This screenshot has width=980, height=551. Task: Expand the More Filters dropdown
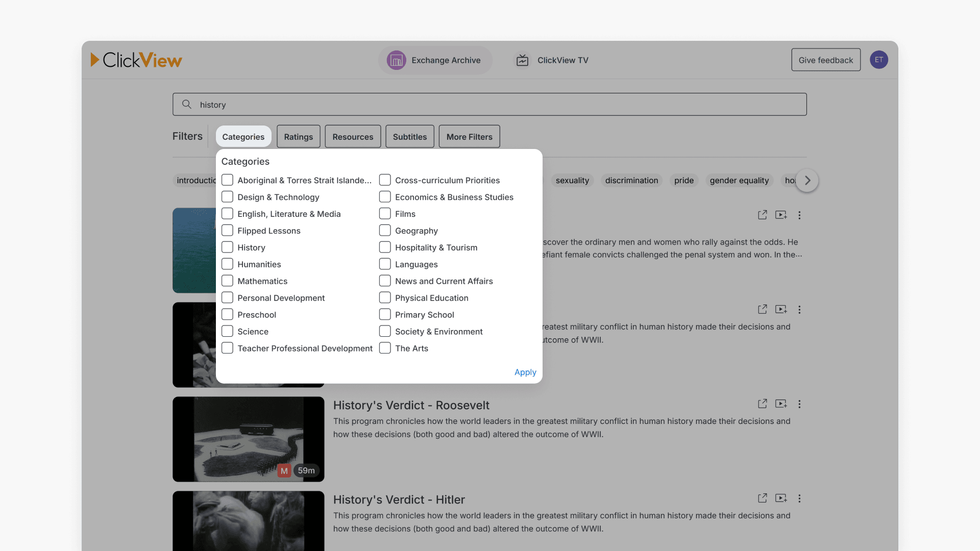coord(469,137)
